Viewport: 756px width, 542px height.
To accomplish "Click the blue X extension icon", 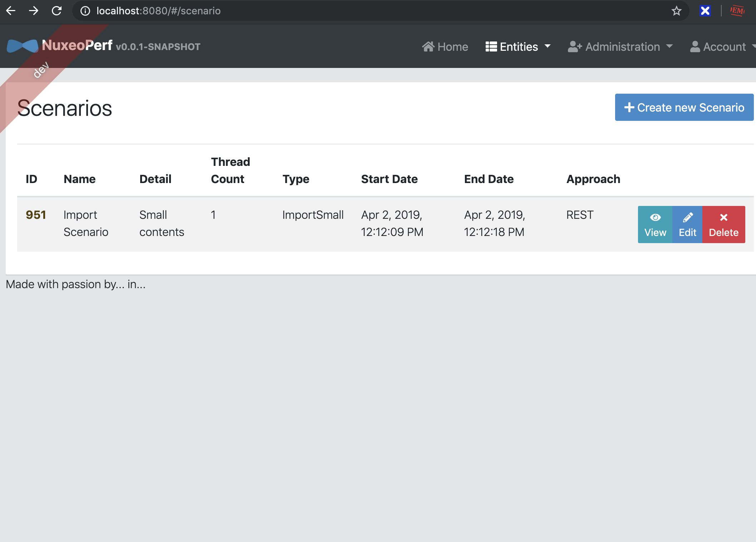I will [x=705, y=11].
